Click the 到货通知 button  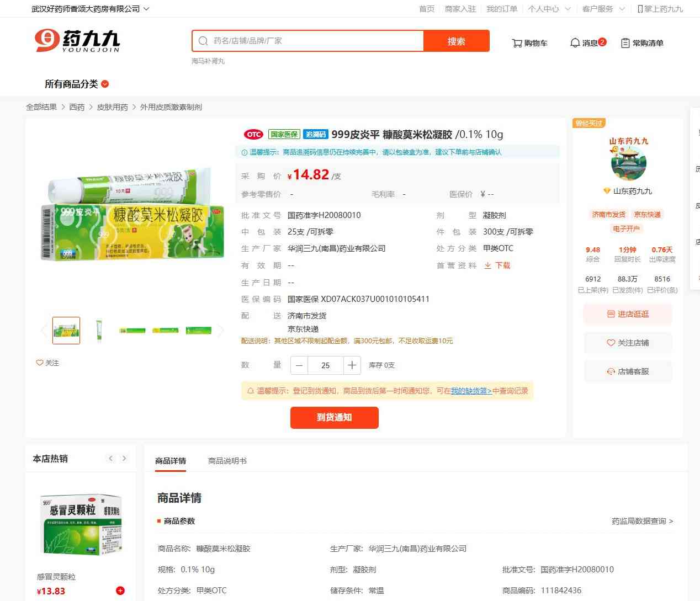pos(334,418)
